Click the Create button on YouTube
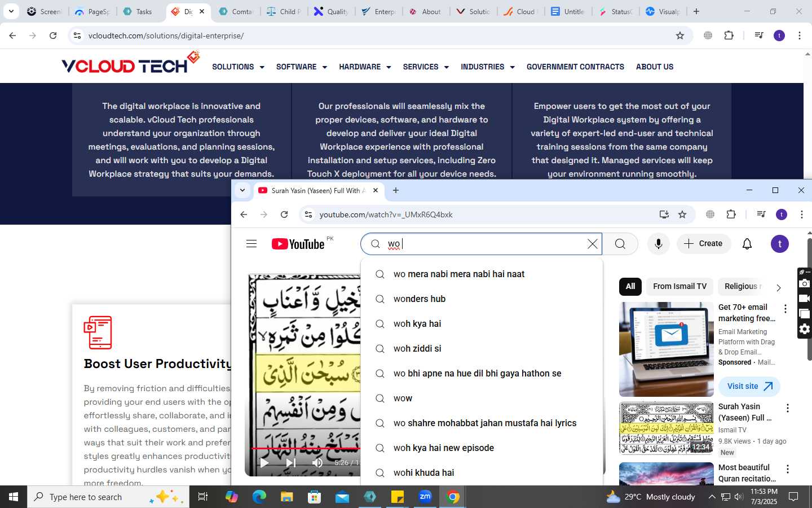812x508 pixels. pyautogui.click(x=703, y=244)
